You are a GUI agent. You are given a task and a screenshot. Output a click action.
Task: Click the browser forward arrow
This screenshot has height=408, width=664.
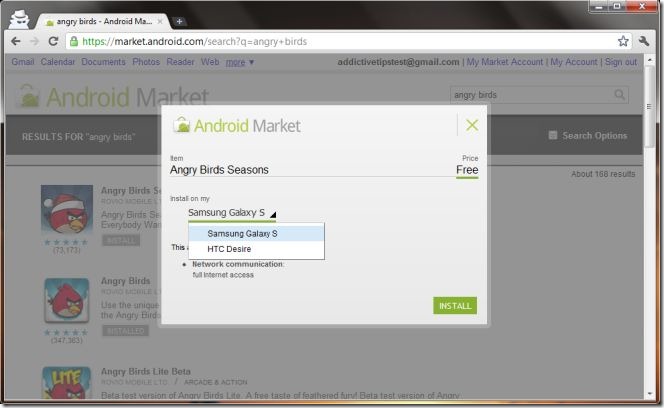[x=34, y=41]
